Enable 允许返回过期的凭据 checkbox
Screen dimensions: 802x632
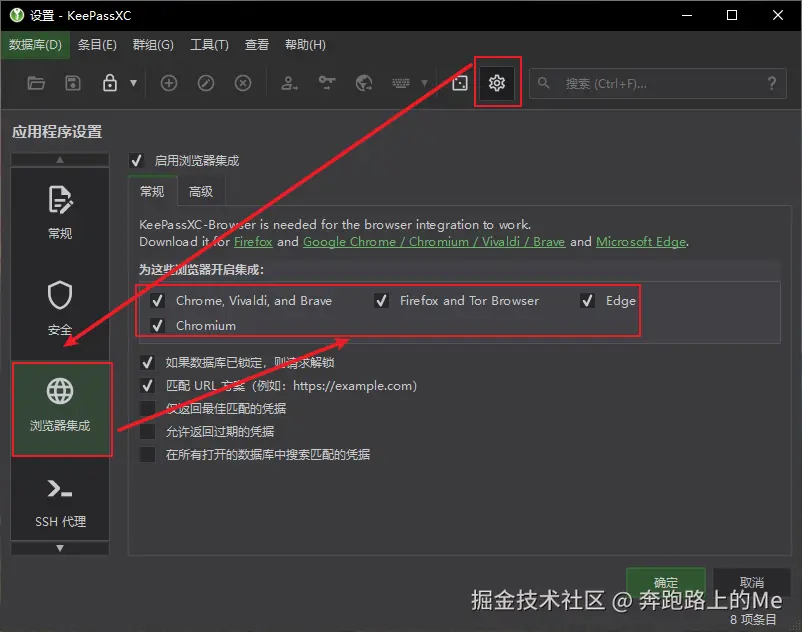(147, 432)
